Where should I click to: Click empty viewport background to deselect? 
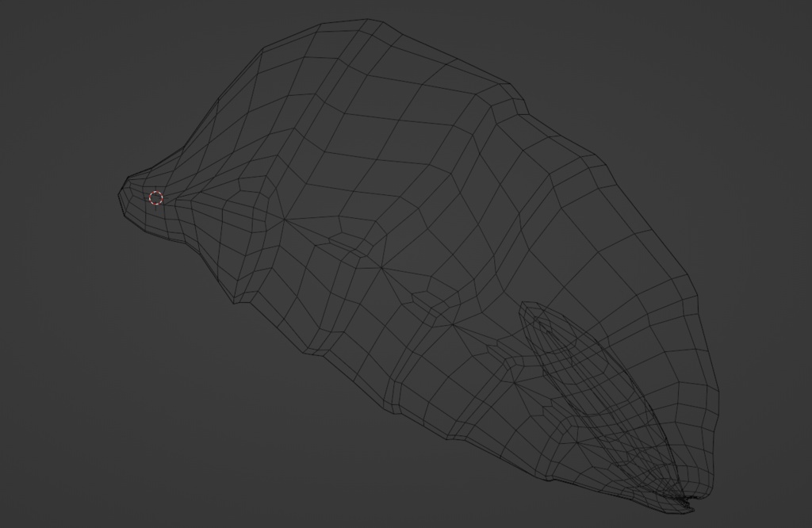79,444
